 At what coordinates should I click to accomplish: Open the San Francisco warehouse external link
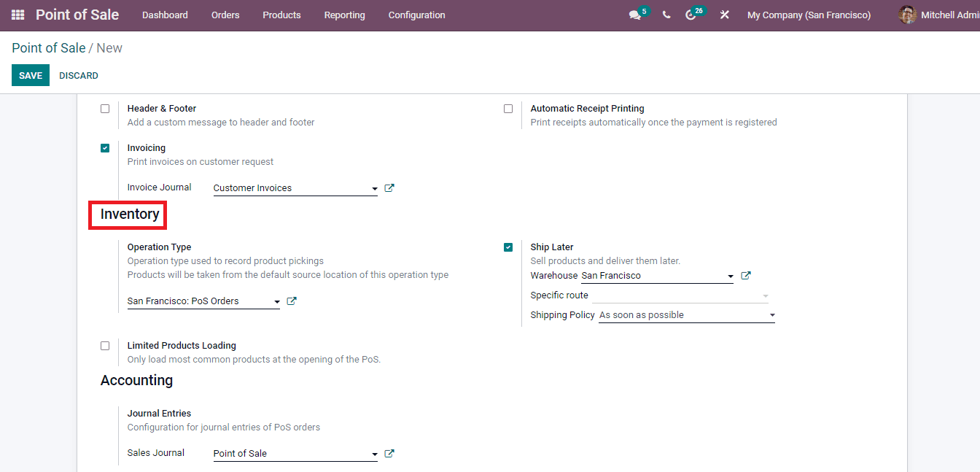point(745,275)
